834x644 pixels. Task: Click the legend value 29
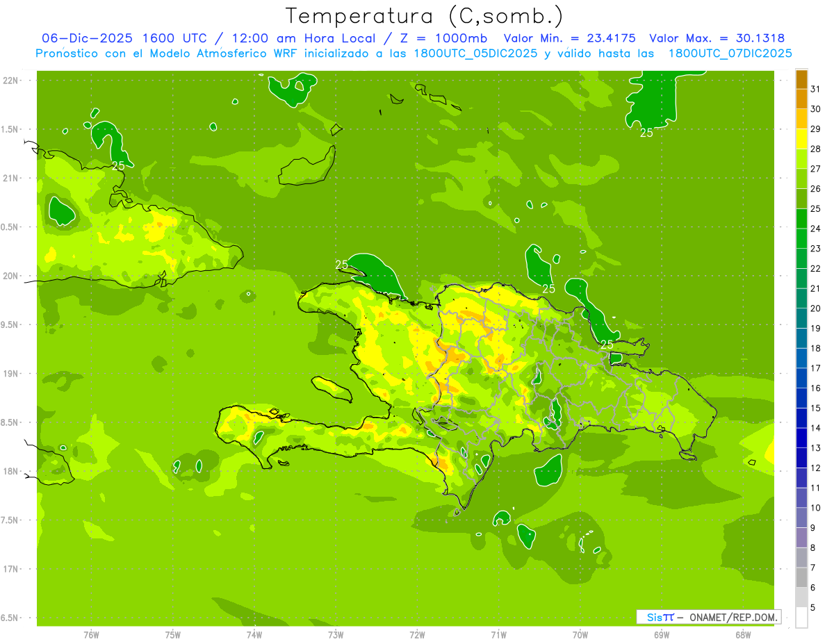(x=816, y=129)
